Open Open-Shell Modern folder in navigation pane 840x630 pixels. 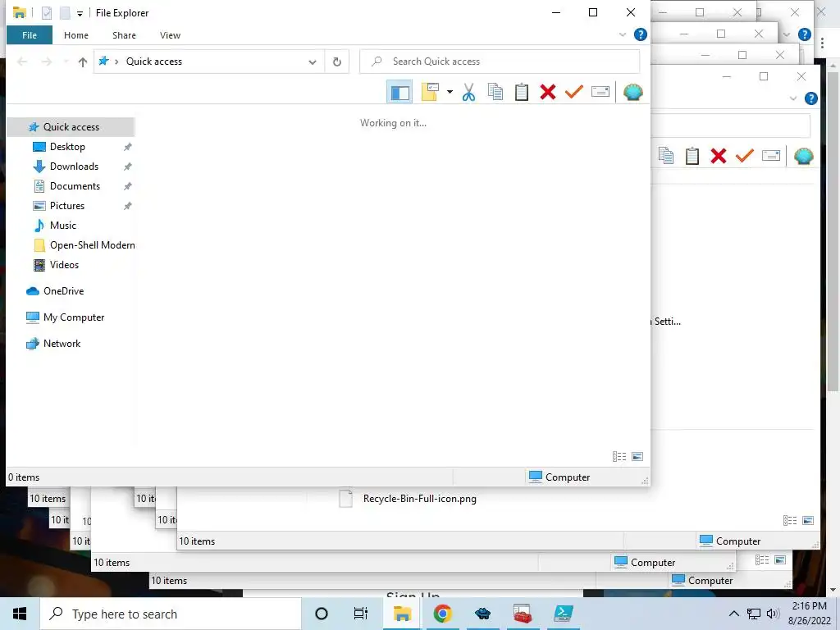(92, 245)
